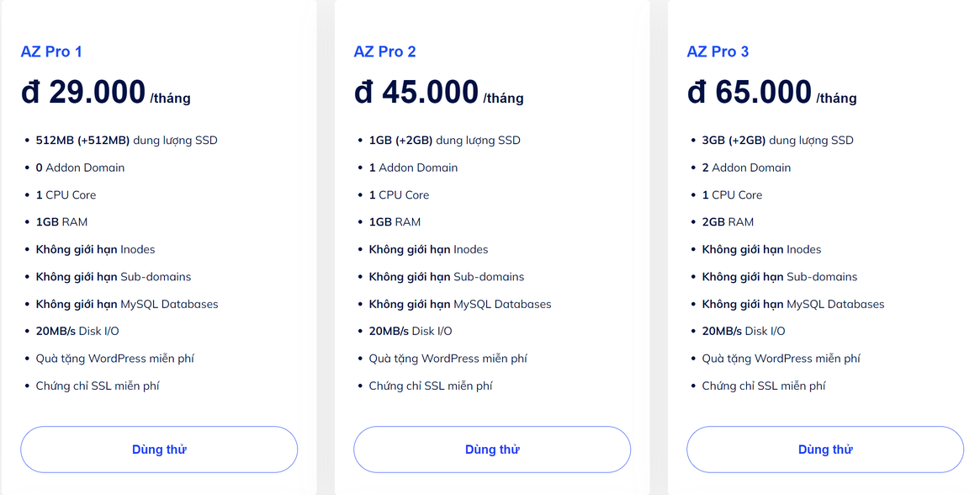Click Chứng chỉ SSL miễn phí in AZ Pro 3
Viewport: 980px width, 495px height.
click(763, 386)
